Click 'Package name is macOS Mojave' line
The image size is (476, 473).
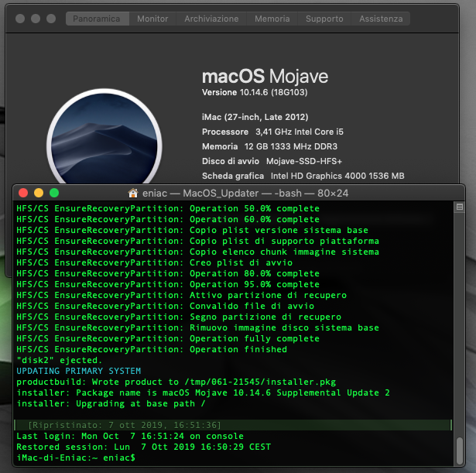pyautogui.click(x=203, y=392)
